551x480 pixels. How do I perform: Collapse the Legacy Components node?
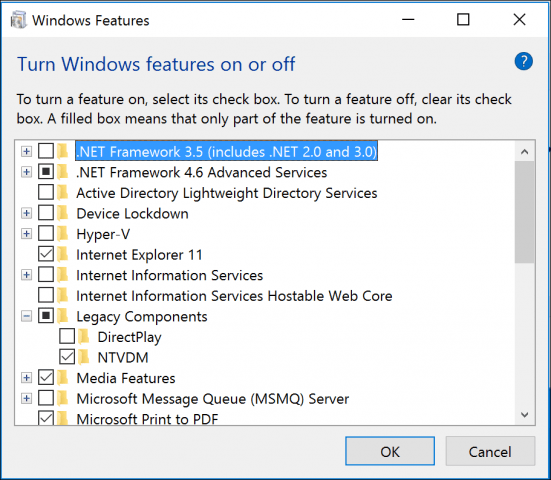pos(26,316)
